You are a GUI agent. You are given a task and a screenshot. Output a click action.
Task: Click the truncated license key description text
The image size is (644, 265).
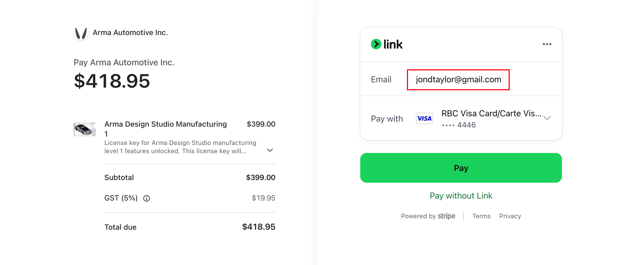coord(180,147)
